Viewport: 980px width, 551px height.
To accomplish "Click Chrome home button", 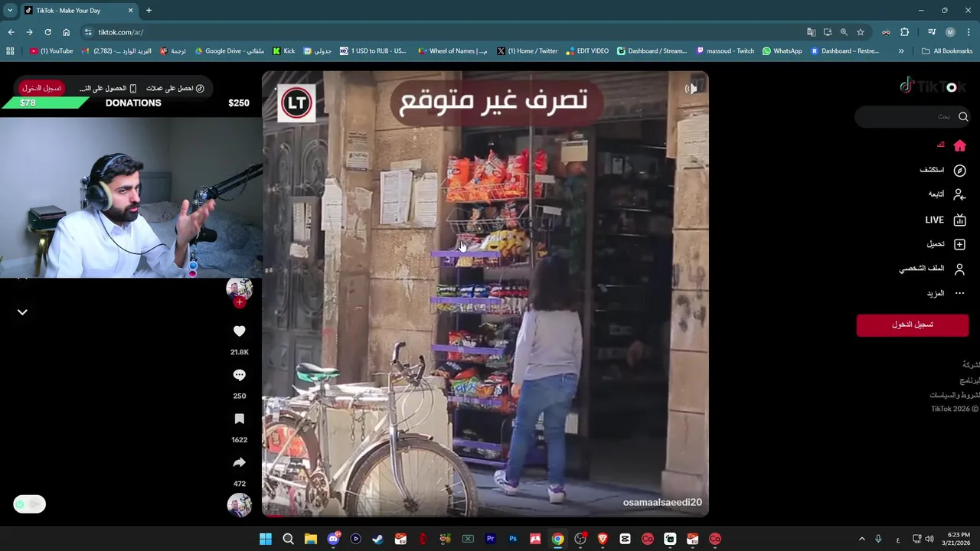I will (66, 32).
